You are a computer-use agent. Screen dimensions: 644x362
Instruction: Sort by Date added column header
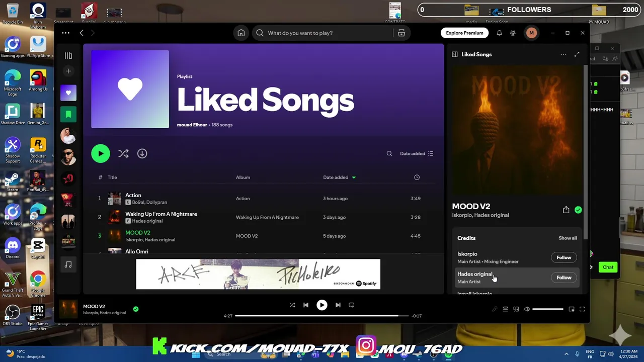[339, 177]
